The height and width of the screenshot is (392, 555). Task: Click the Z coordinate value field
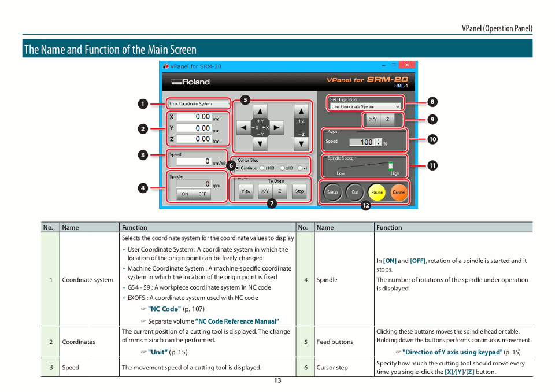click(x=194, y=139)
